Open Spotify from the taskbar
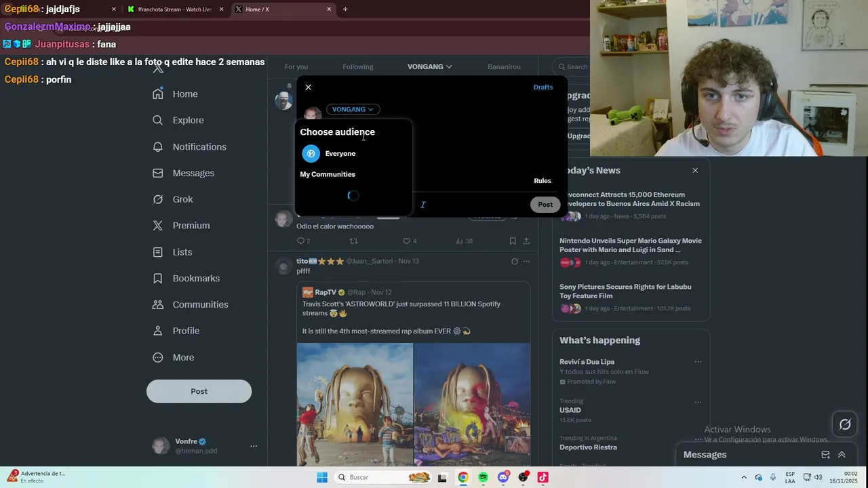The height and width of the screenshot is (488, 868). (483, 477)
